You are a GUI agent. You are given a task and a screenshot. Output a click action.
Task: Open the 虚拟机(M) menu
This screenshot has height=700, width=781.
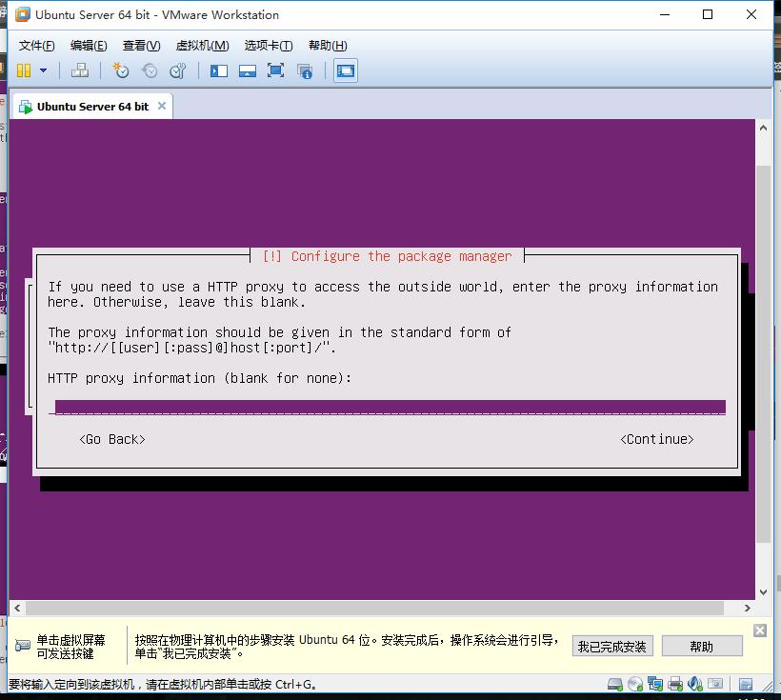(202, 46)
